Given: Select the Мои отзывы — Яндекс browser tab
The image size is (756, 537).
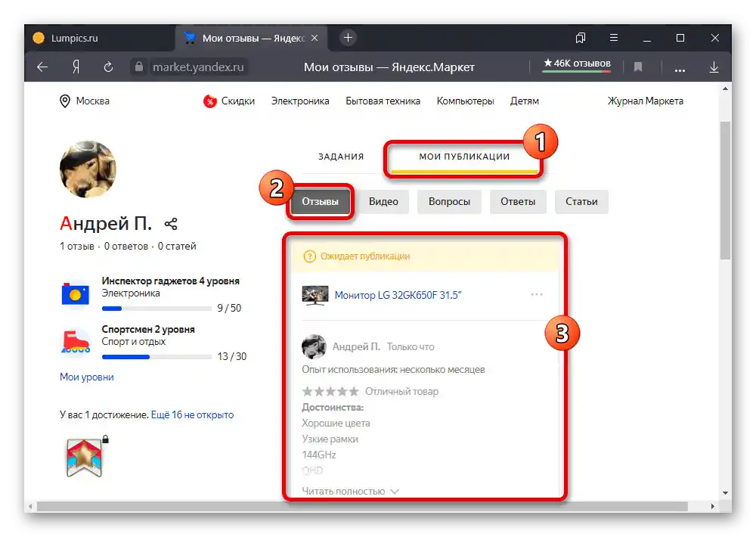Looking at the screenshot, I should (251, 38).
